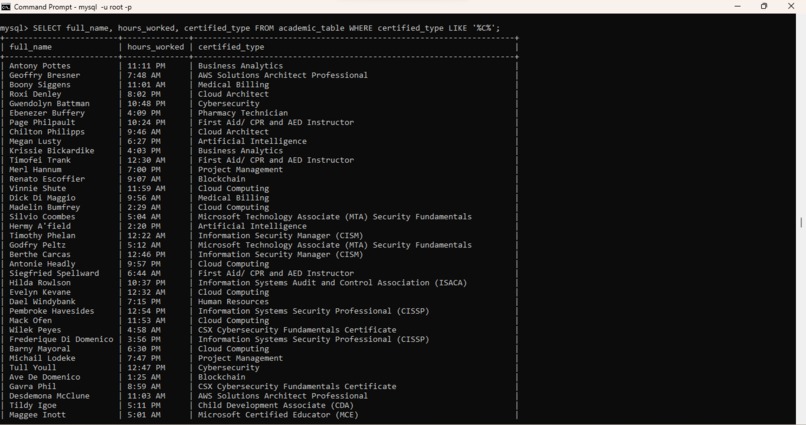This screenshot has width=806, height=425.
Task: Click the certified_type column header
Action: tap(231, 47)
